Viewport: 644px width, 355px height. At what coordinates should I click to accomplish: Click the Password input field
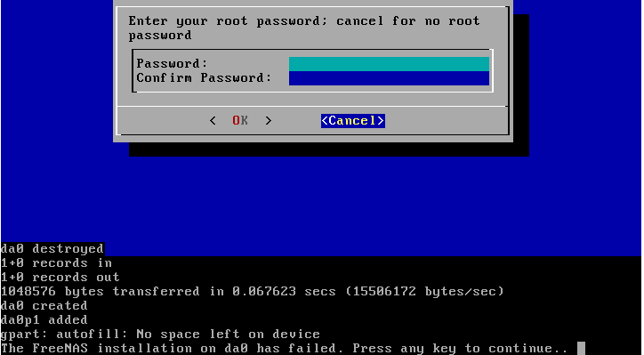tap(389, 64)
